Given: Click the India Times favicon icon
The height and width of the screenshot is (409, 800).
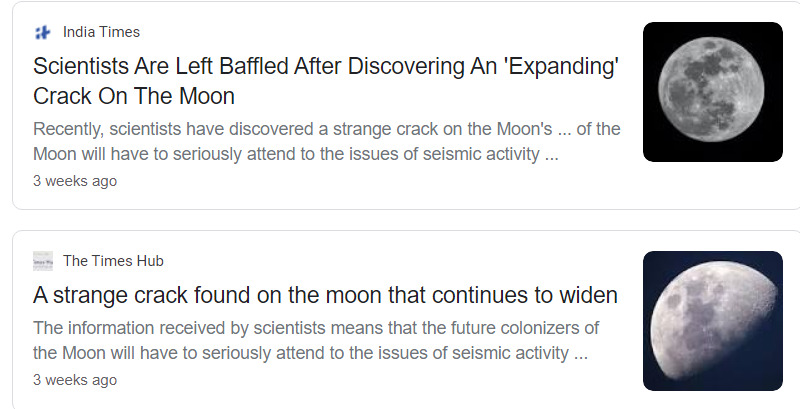Looking at the screenshot, I should click(x=42, y=32).
